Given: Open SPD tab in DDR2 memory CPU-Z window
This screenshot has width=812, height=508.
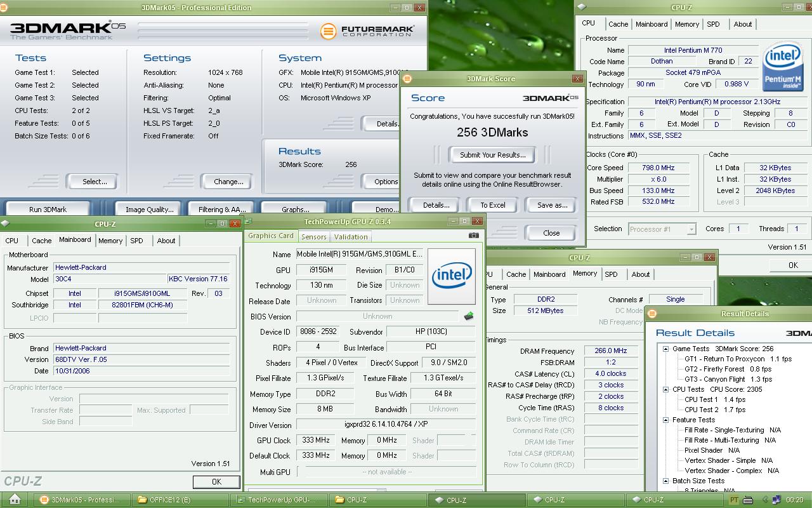Looking at the screenshot, I should click(x=611, y=274).
